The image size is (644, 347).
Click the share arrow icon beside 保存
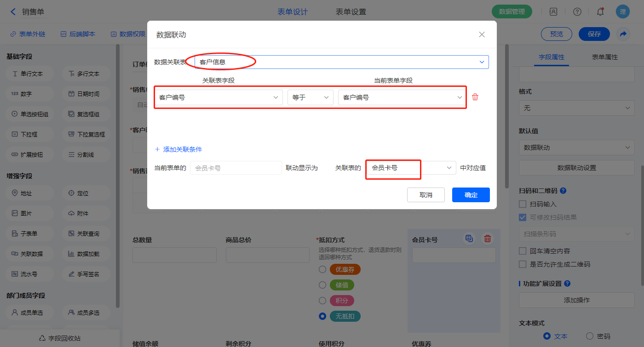coord(623,34)
